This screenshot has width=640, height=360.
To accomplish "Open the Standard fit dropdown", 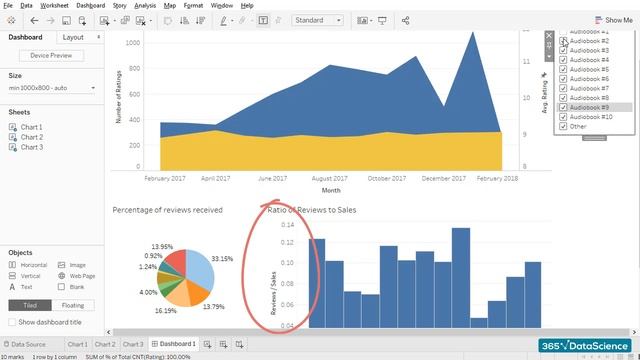I will tap(318, 20).
